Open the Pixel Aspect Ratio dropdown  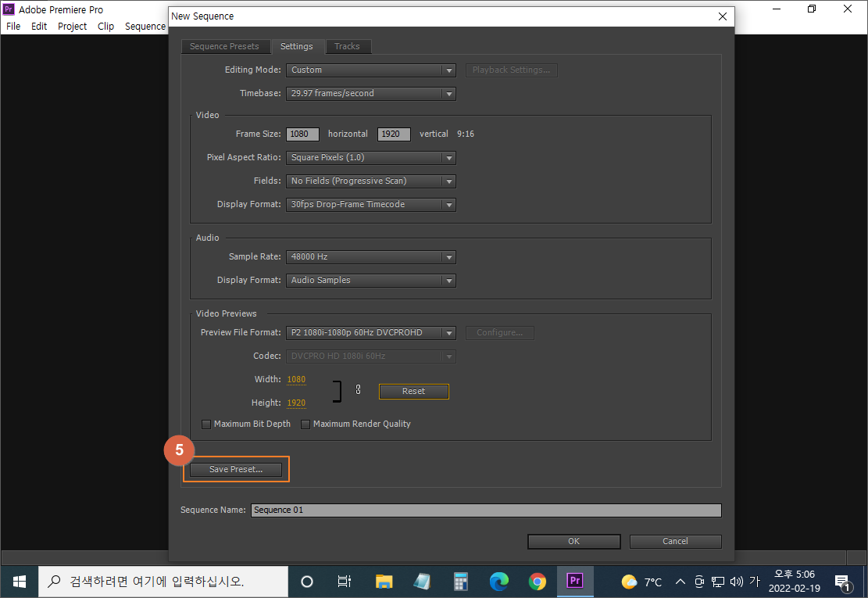click(371, 158)
